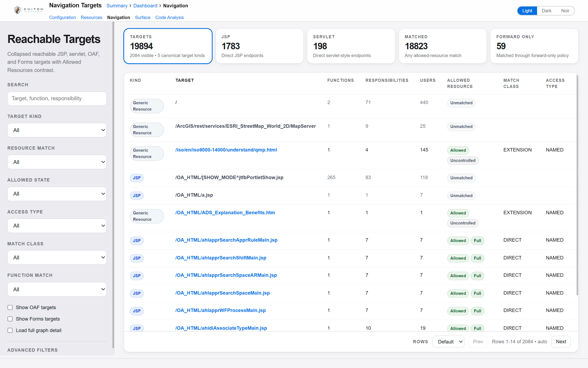Enable Show Forms targets checkbox
This screenshot has width=588, height=368.
pyautogui.click(x=10, y=319)
